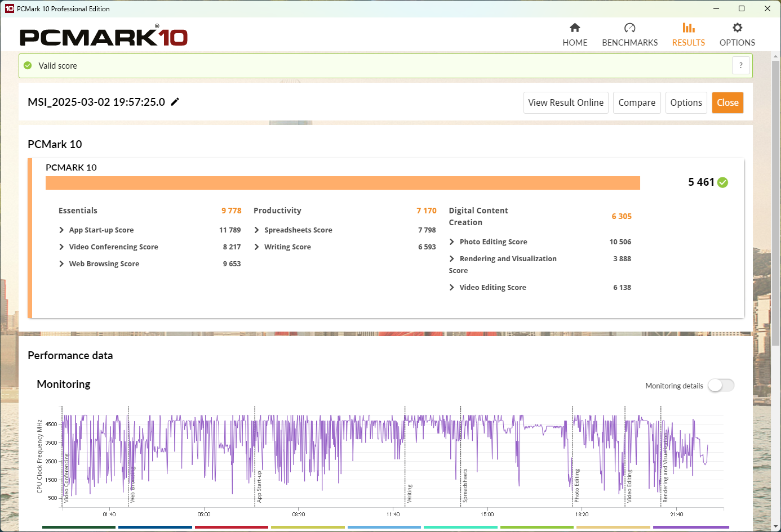This screenshot has height=532, width=781.
Task: Click the Photo Editing marker in chart
Action: pos(576,485)
